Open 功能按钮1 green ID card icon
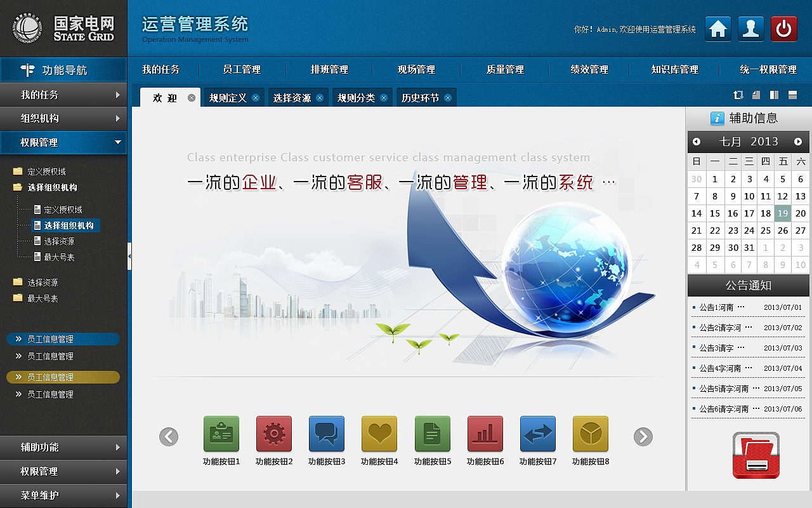Screen dimensions: 812x508 tap(221, 434)
